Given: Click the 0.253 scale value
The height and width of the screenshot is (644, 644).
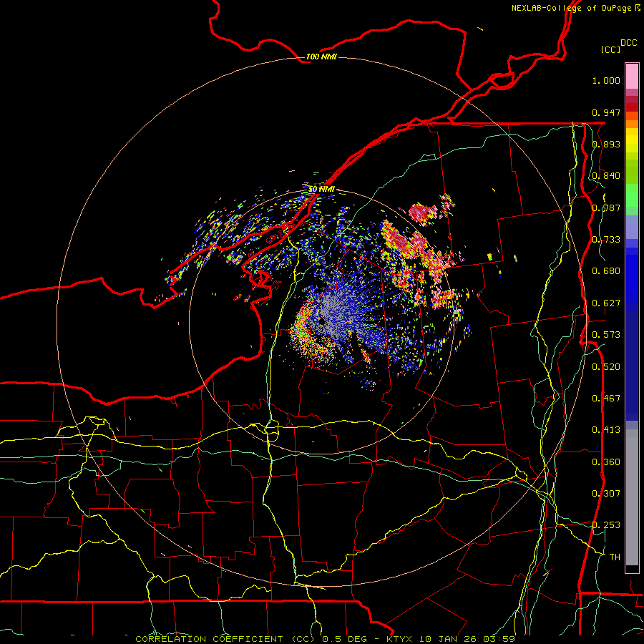Looking at the screenshot, I should click(606, 525).
